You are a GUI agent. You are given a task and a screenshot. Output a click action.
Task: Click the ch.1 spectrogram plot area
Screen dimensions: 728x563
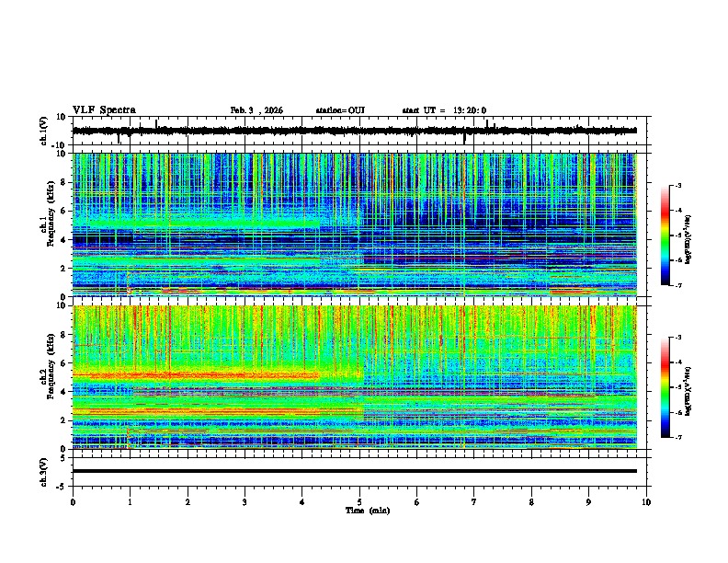click(x=355, y=224)
